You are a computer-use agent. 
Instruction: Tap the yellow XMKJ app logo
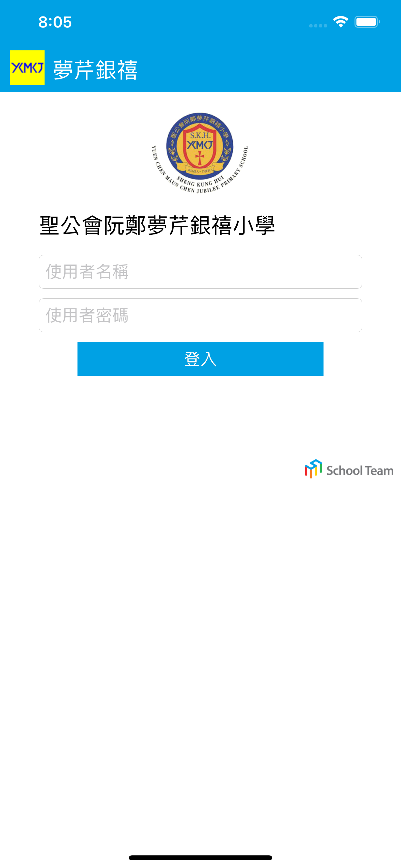(27, 68)
